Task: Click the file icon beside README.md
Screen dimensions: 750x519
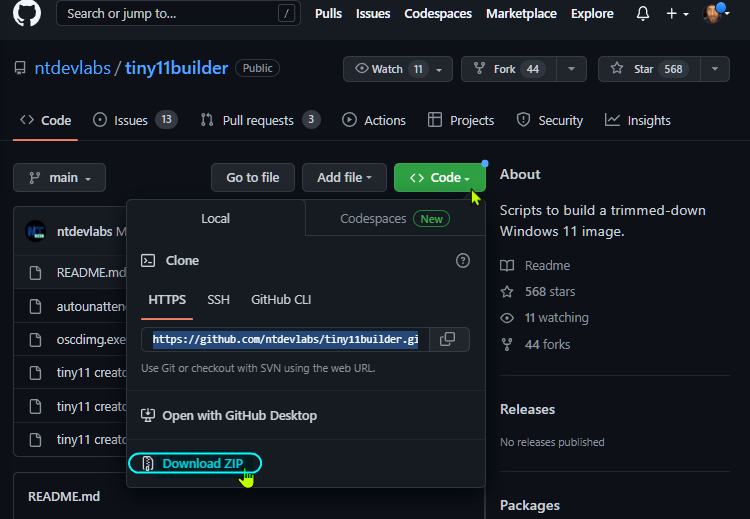Action: 35,273
